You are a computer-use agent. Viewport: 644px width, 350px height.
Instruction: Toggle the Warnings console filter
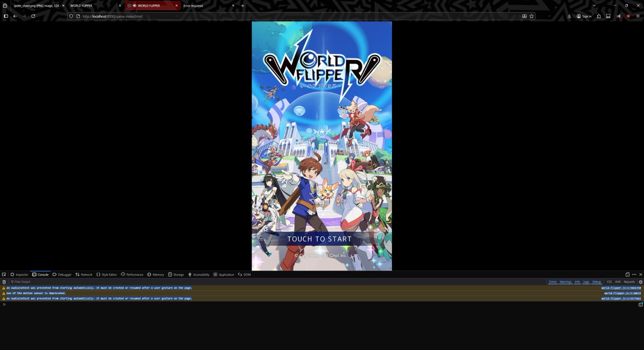(566, 282)
